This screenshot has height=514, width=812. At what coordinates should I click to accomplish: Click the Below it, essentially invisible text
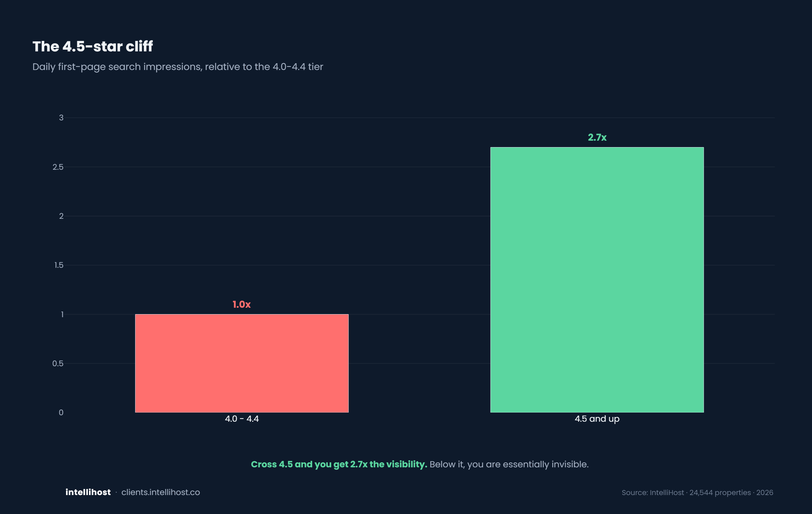pos(509,464)
